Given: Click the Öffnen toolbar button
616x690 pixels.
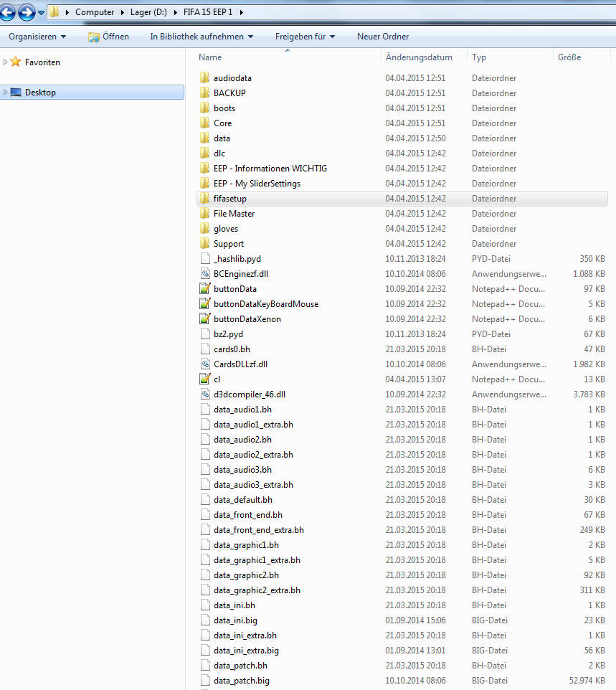Looking at the screenshot, I should pyautogui.click(x=108, y=37).
